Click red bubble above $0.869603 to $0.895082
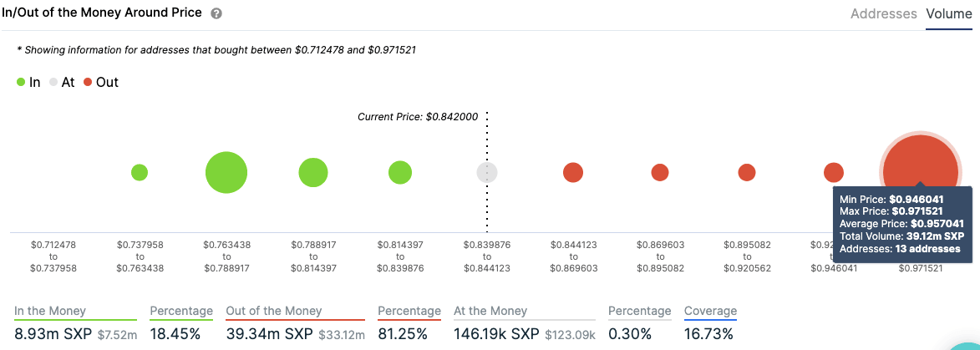This screenshot has height=350, width=980. (660, 173)
